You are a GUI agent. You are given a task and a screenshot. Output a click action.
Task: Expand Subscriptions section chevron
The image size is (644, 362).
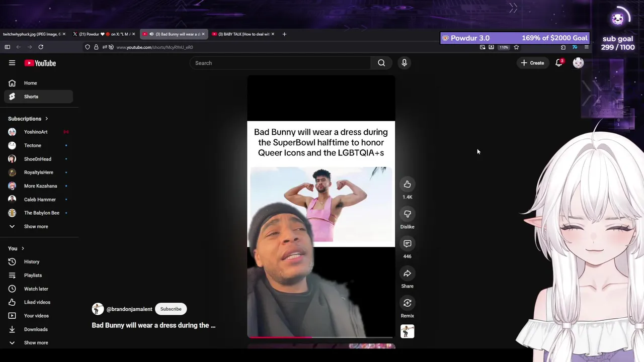(46, 119)
